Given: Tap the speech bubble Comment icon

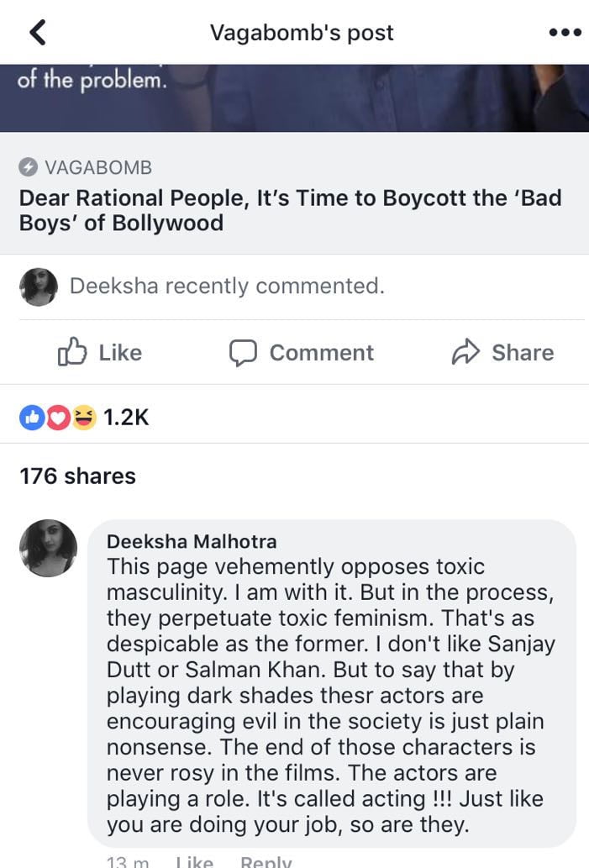Looking at the screenshot, I should tap(243, 353).
